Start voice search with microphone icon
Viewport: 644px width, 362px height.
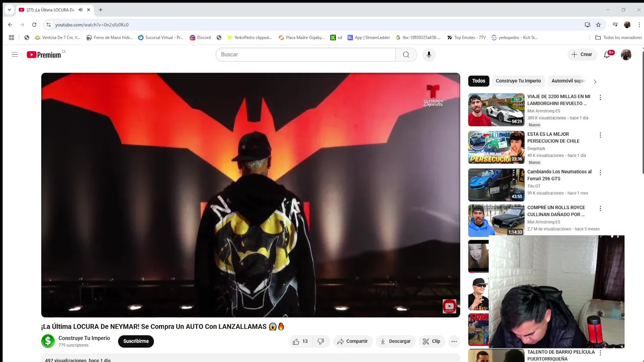point(429,54)
